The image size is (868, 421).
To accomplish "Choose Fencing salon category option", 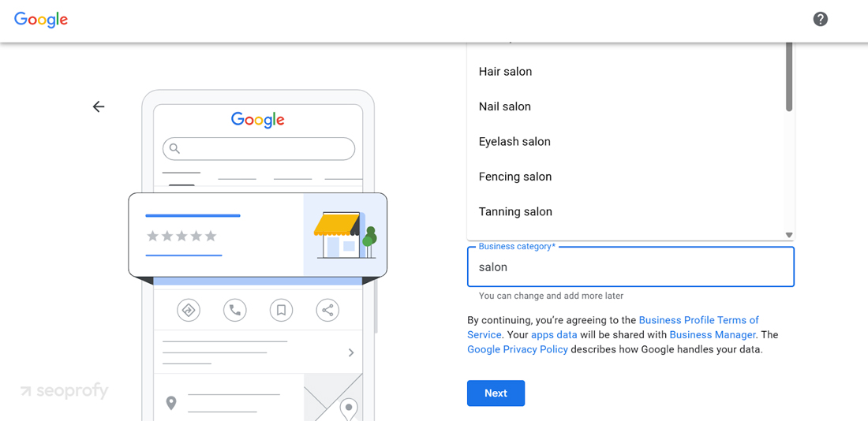I will [514, 177].
